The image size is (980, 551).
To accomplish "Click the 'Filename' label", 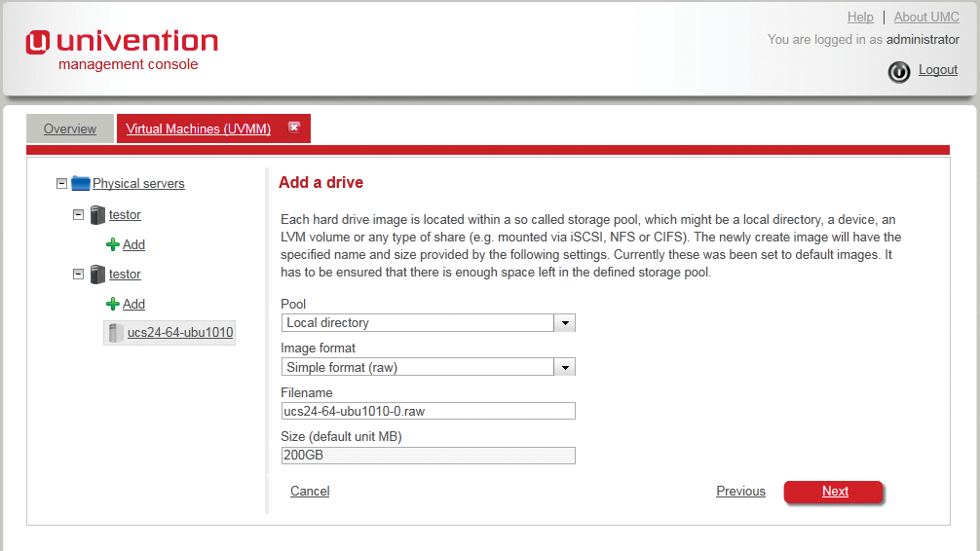I will pyautogui.click(x=306, y=393).
